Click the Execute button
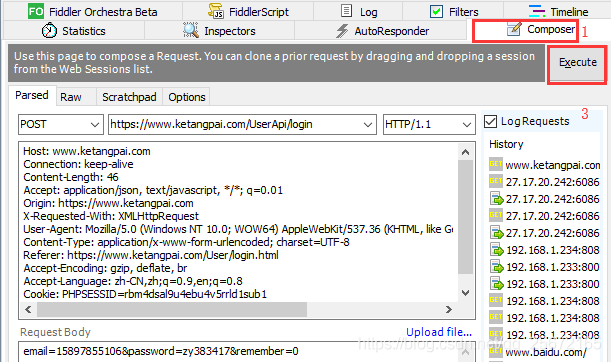611x362 pixels. tap(578, 62)
